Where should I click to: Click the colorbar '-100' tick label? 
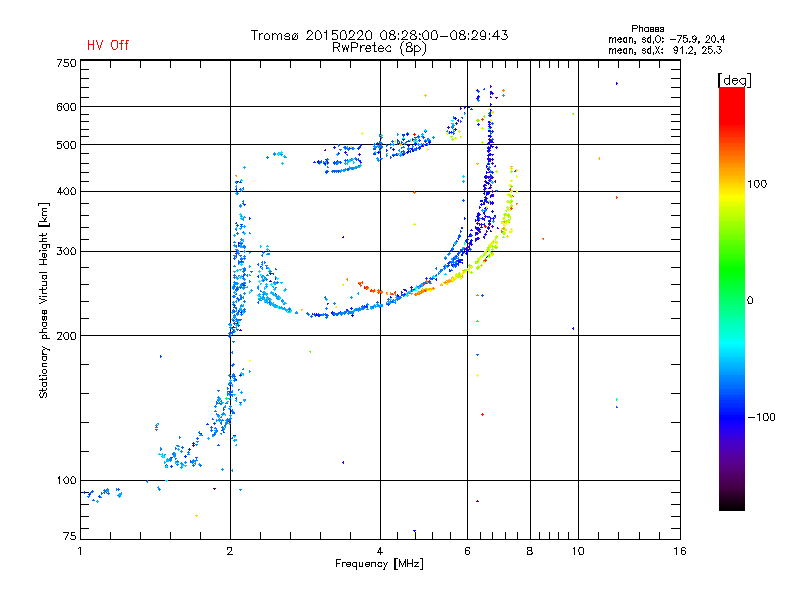tap(761, 417)
